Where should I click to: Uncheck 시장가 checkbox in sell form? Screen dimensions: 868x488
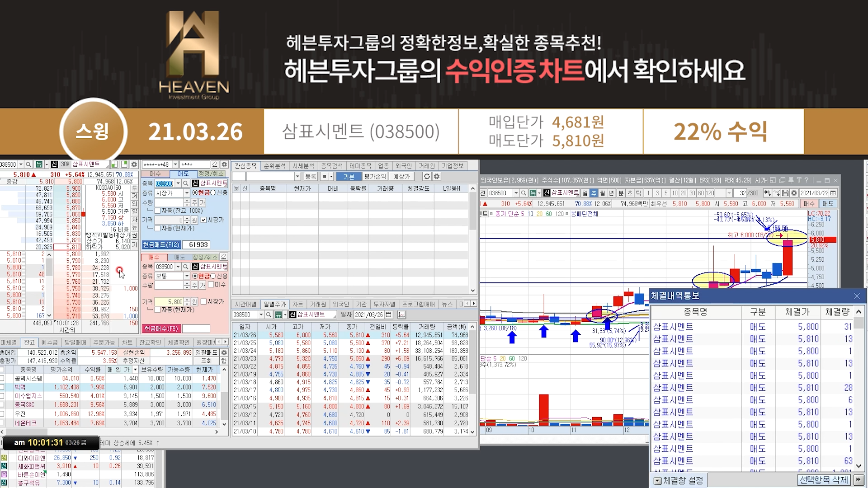[x=203, y=220]
